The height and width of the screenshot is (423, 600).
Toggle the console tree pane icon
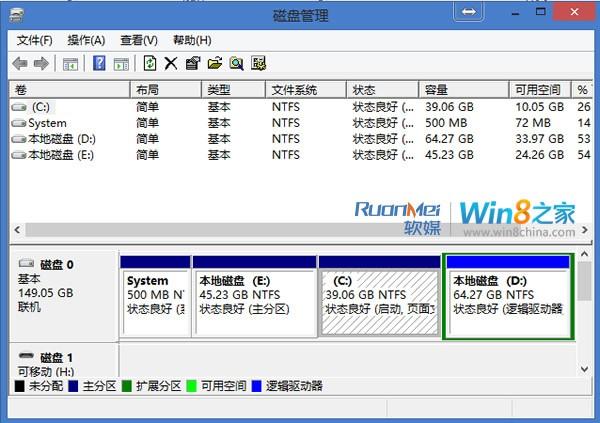coord(70,64)
